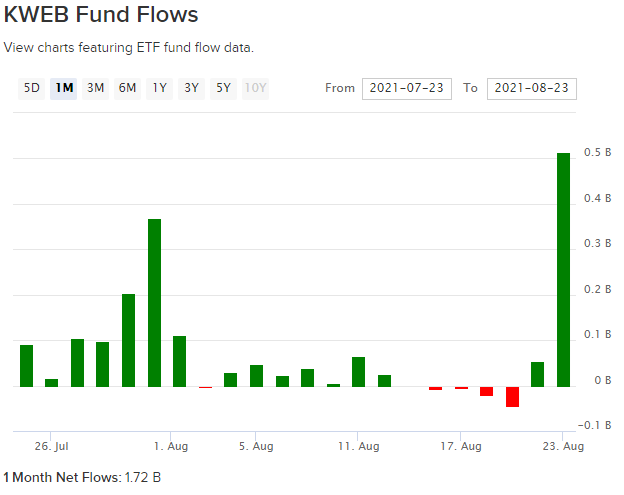Click the 11. Aug axis label

359,446
